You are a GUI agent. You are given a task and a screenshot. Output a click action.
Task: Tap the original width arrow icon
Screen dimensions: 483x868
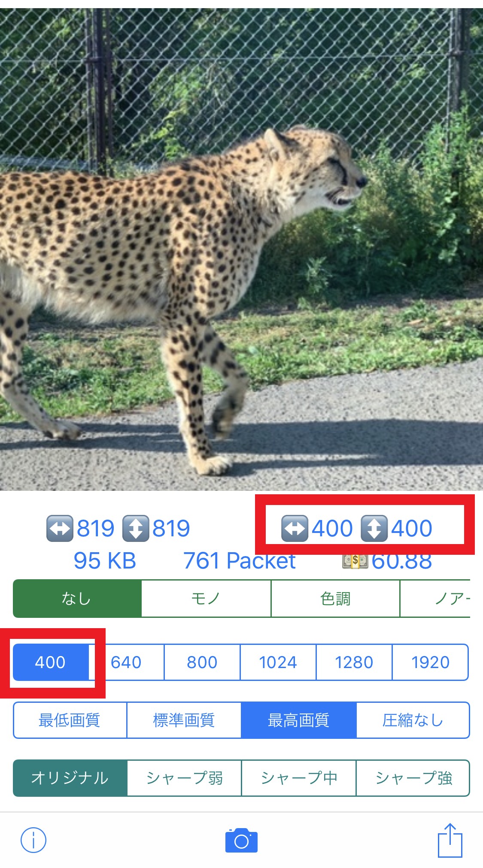point(60,528)
